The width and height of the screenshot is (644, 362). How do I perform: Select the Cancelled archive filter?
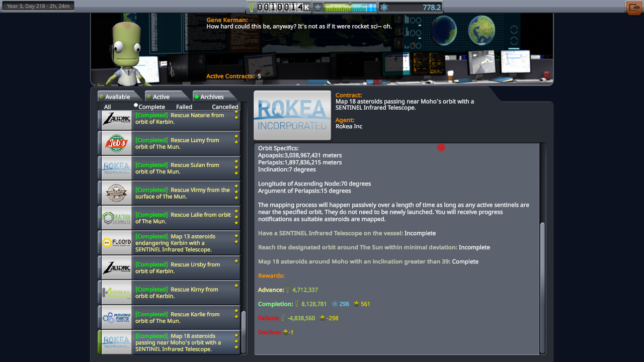[x=225, y=107]
